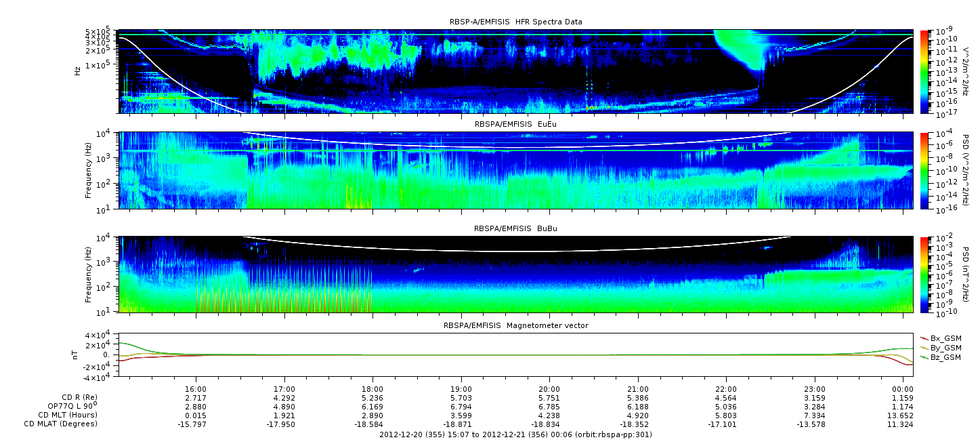Click the date range and orbit caption text
Viewport: 980px width, 446px height.
[x=515, y=434]
